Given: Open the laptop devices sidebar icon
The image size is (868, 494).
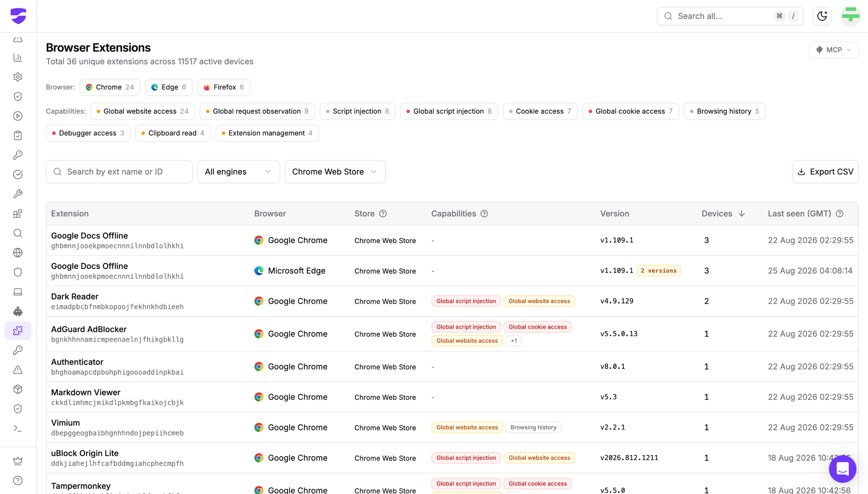Looking at the screenshot, I should [x=18, y=292].
